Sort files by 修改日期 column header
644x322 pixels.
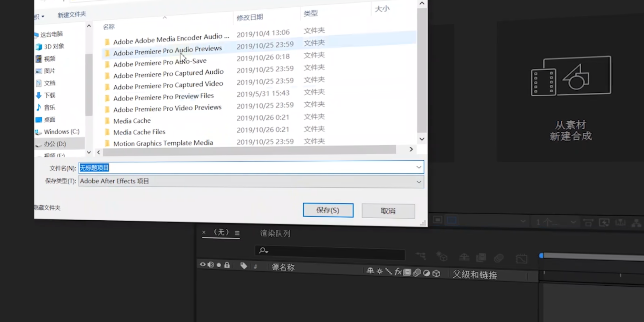point(250,17)
